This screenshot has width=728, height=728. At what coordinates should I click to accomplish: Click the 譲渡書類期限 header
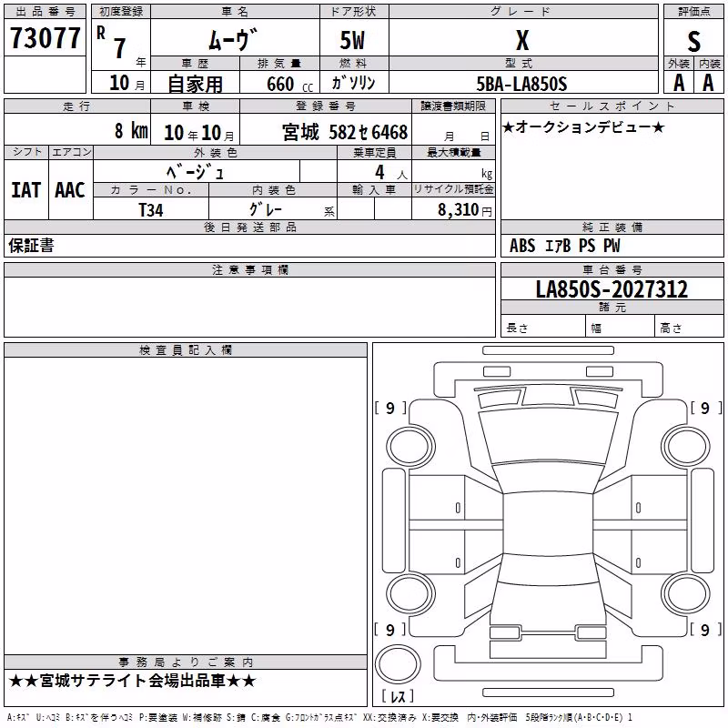(453, 106)
